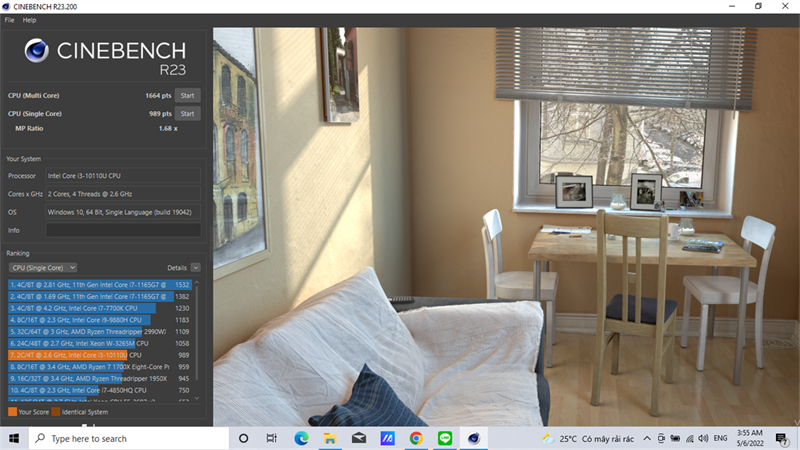Screen dimensions: 800x450
Task: Click the Cores x GHz field
Action: click(x=123, y=194)
